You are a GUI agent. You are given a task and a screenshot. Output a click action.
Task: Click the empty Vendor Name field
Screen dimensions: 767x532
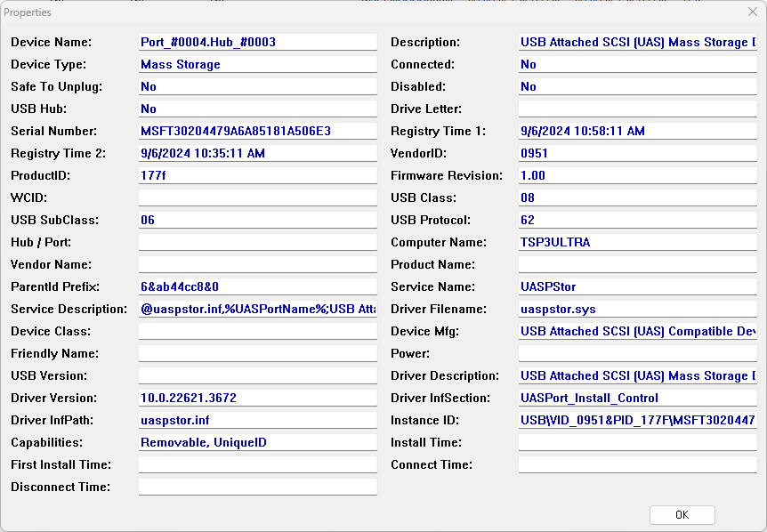tap(258, 264)
